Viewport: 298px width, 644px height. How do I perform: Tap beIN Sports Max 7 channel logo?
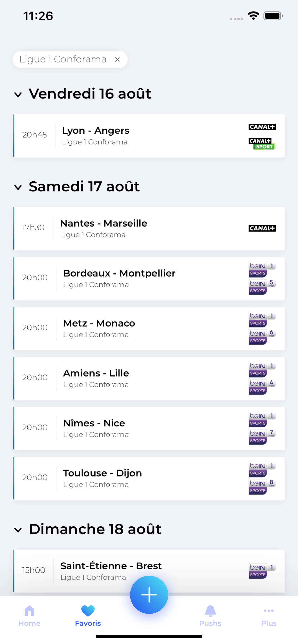(x=262, y=437)
